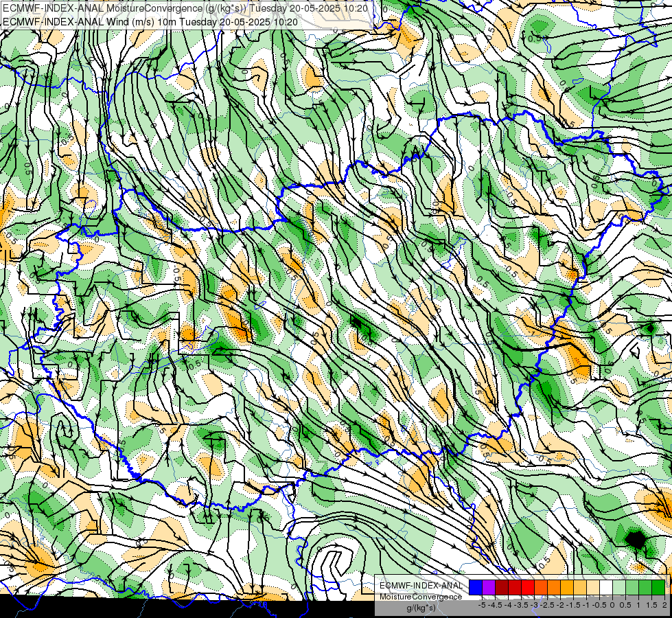
Task: Click the bright red swatch between -3.5 and -3
Action: 528,587
